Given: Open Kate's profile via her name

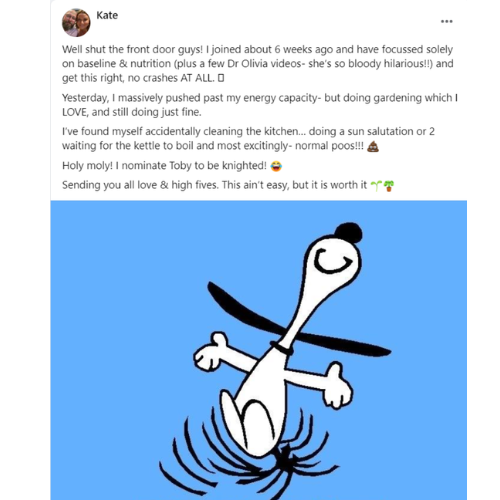Looking at the screenshot, I should click(107, 15).
